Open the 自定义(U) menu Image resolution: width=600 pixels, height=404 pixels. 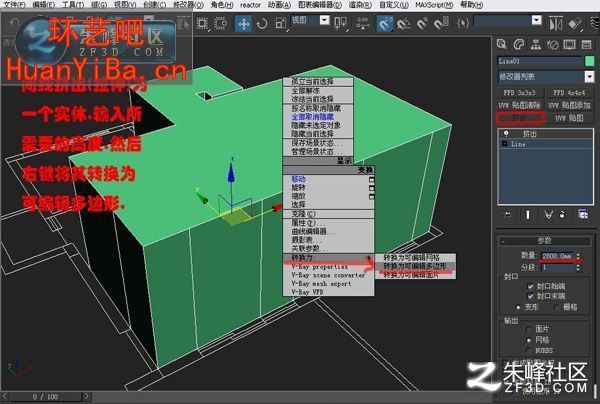pos(394,5)
